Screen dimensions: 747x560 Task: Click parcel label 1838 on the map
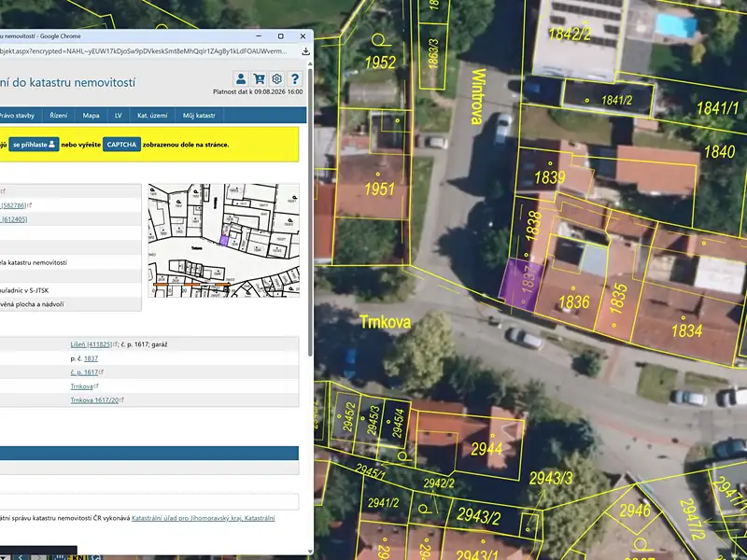pos(533,225)
